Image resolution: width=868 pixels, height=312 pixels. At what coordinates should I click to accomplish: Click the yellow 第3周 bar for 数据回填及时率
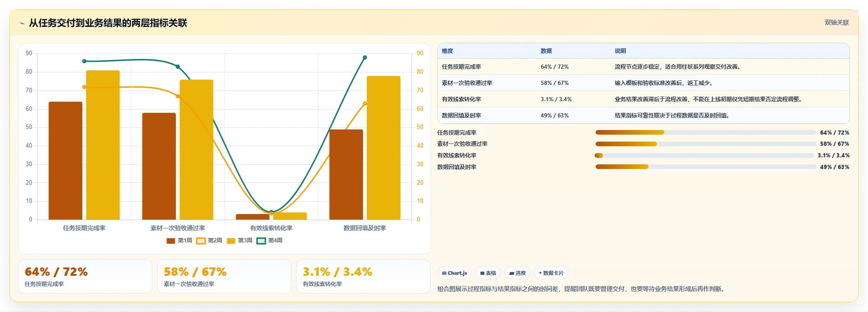(384, 148)
